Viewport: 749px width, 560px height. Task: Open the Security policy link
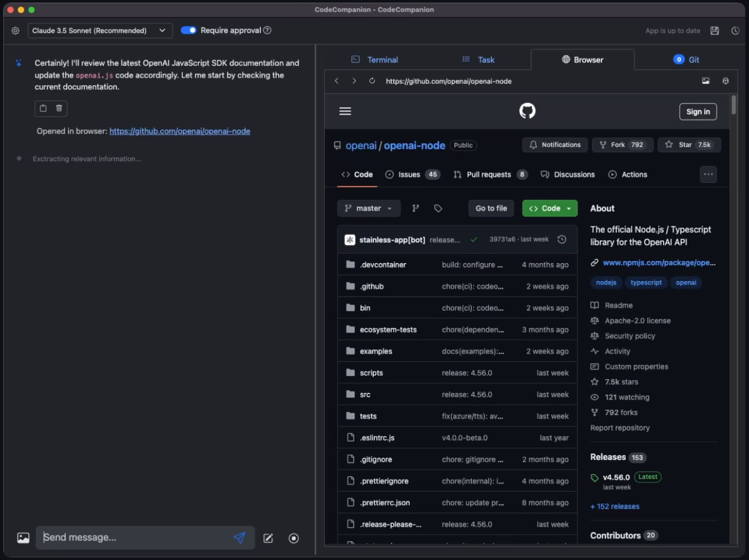point(630,336)
